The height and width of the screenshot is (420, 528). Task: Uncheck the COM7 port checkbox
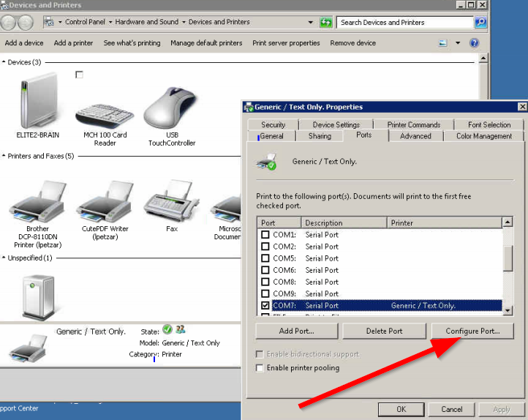point(265,305)
